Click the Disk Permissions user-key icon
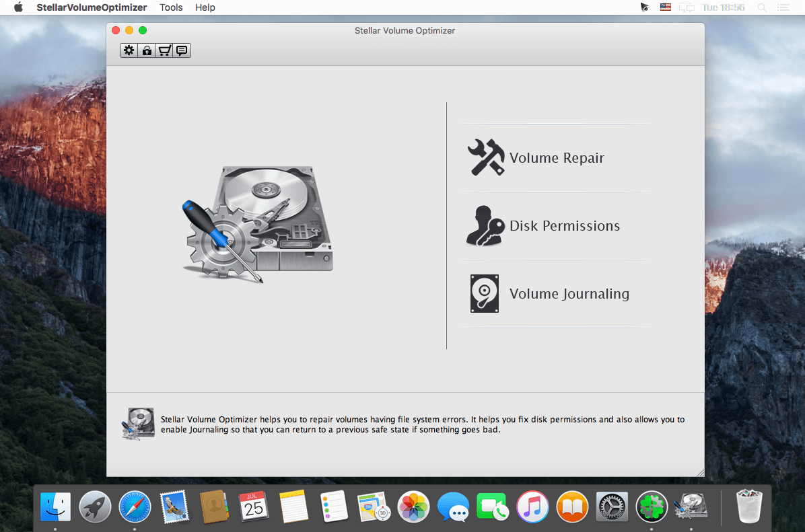The image size is (805, 532). [485, 226]
